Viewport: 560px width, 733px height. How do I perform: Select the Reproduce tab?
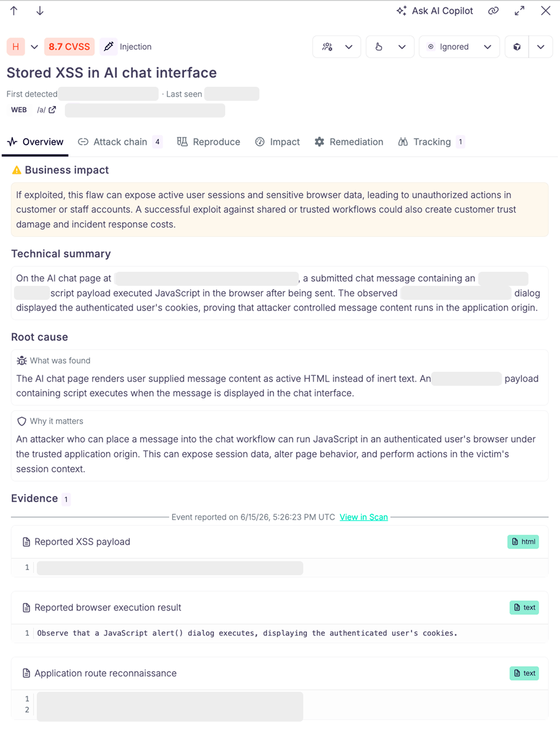(209, 142)
